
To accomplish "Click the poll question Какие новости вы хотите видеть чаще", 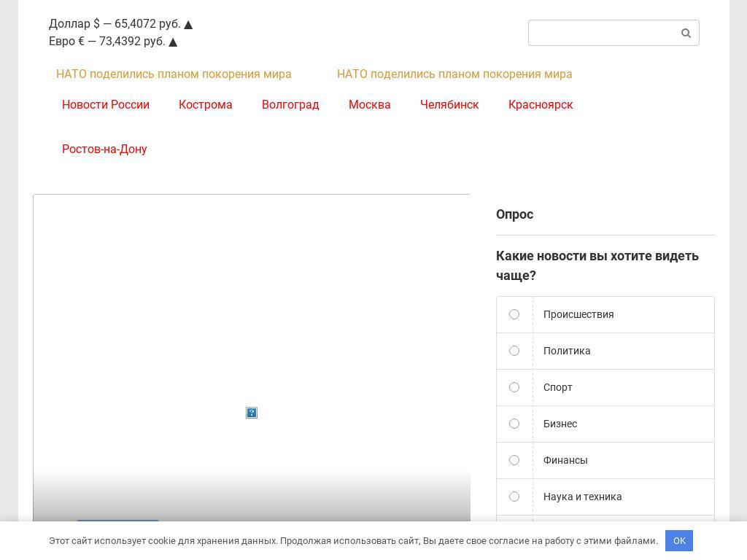I will pos(597,265).
